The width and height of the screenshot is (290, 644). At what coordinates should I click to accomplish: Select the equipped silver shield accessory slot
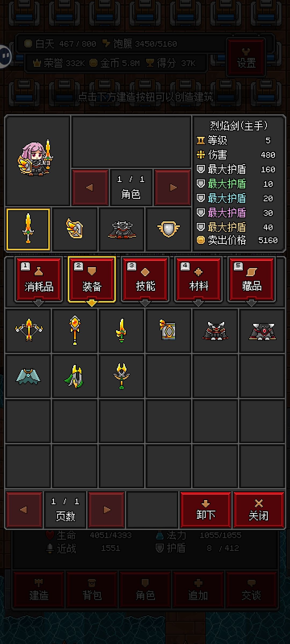coord(168,229)
